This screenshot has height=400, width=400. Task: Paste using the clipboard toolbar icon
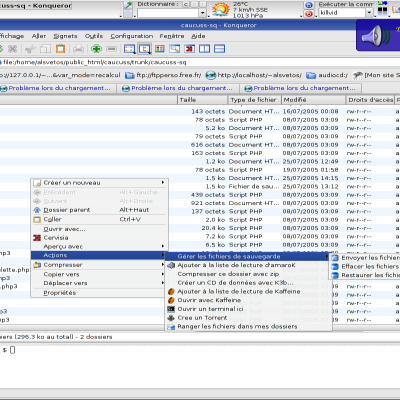click(60, 49)
